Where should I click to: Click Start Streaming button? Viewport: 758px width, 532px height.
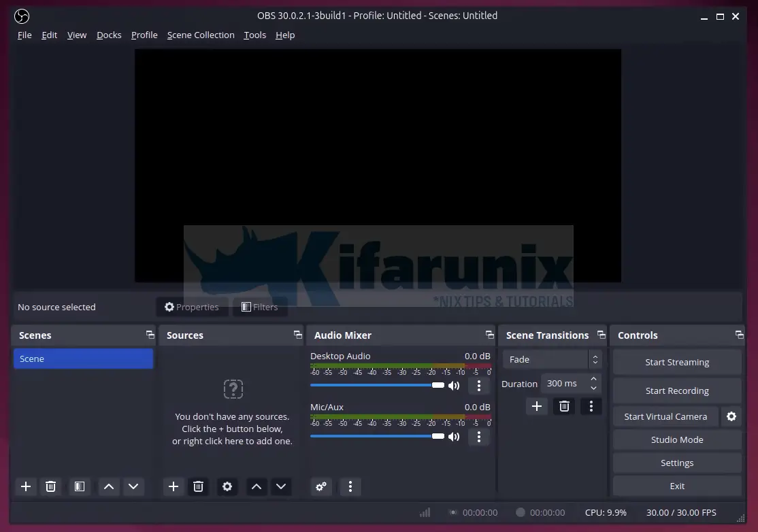tap(676, 362)
